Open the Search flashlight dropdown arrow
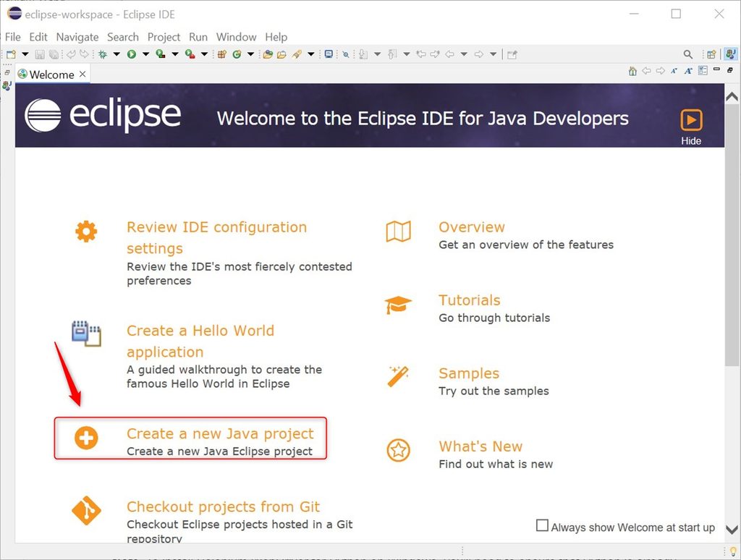 pos(311,54)
